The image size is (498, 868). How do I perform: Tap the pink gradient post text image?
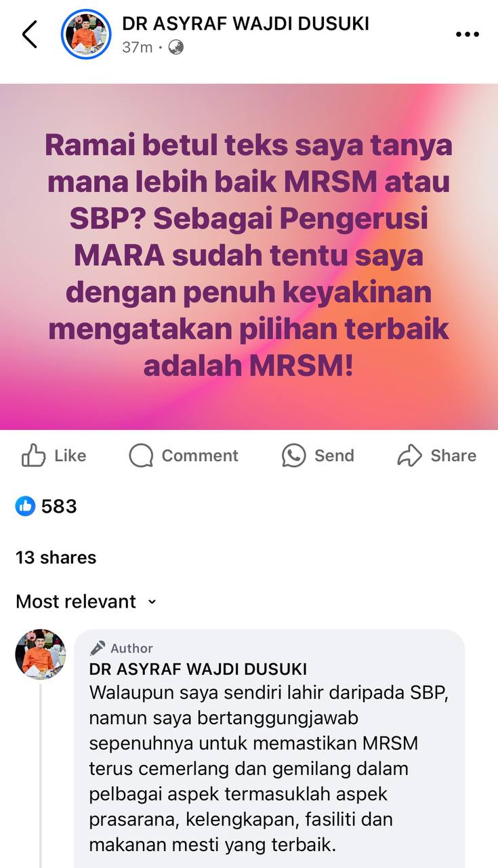[x=249, y=256]
